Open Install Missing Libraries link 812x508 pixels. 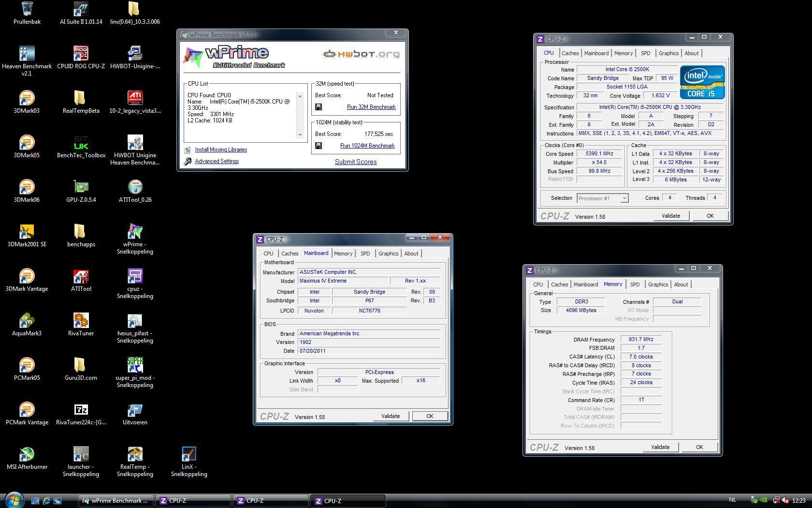point(221,149)
